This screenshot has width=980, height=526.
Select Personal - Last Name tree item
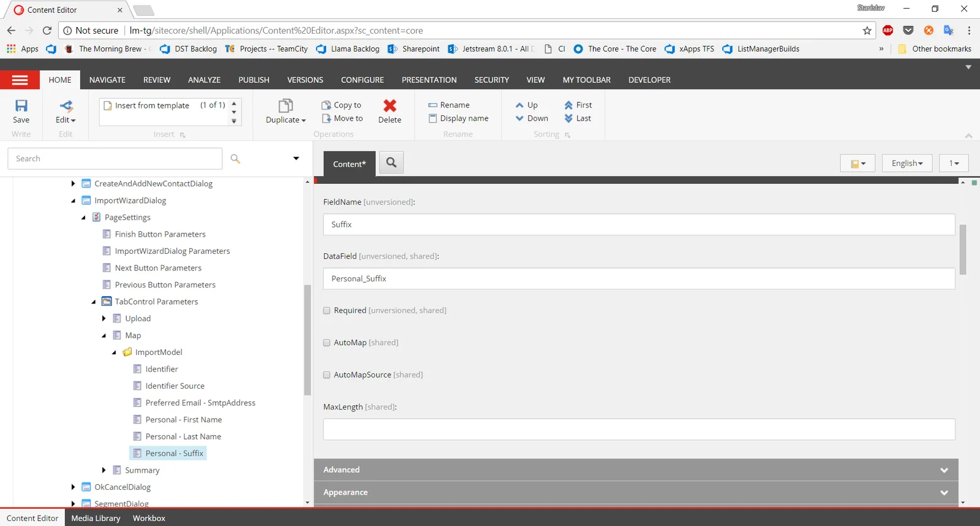click(183, 436)
